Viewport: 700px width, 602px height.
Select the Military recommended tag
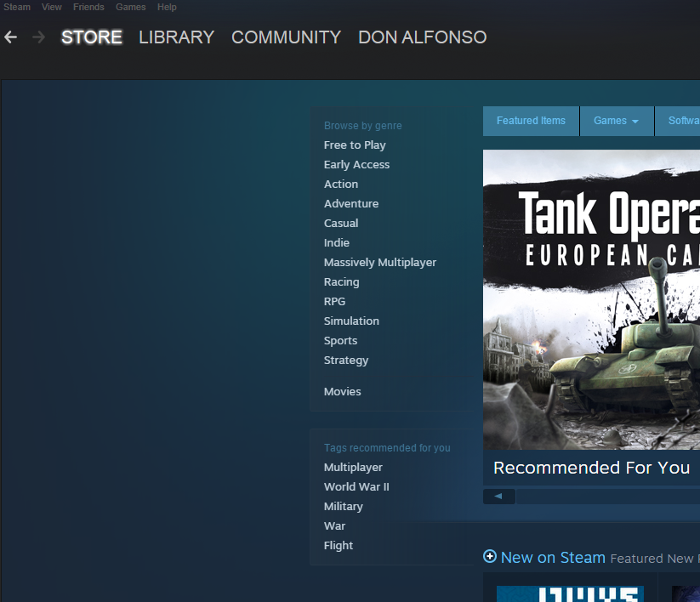(344, 507)
